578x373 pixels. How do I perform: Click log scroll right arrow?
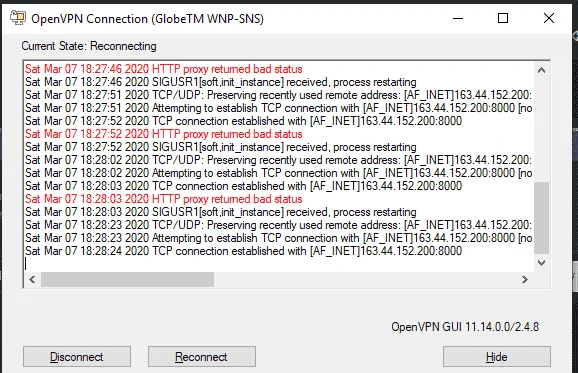pyautogui.click(x=525, y=279)
